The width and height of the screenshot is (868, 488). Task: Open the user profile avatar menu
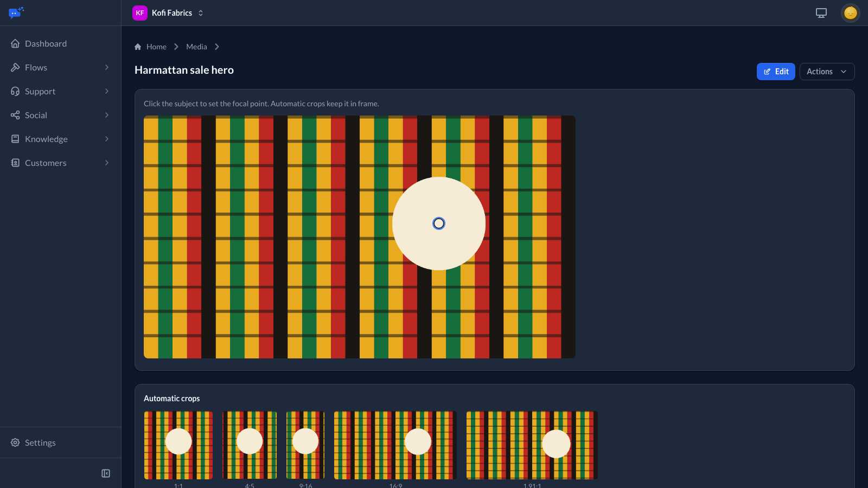click(851, 13)
